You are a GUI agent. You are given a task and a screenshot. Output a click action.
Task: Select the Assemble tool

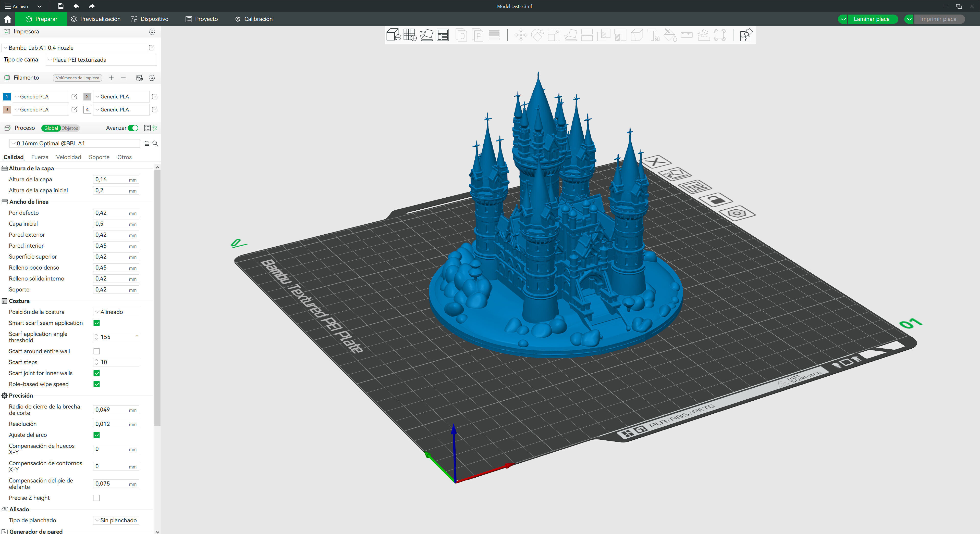703,35
